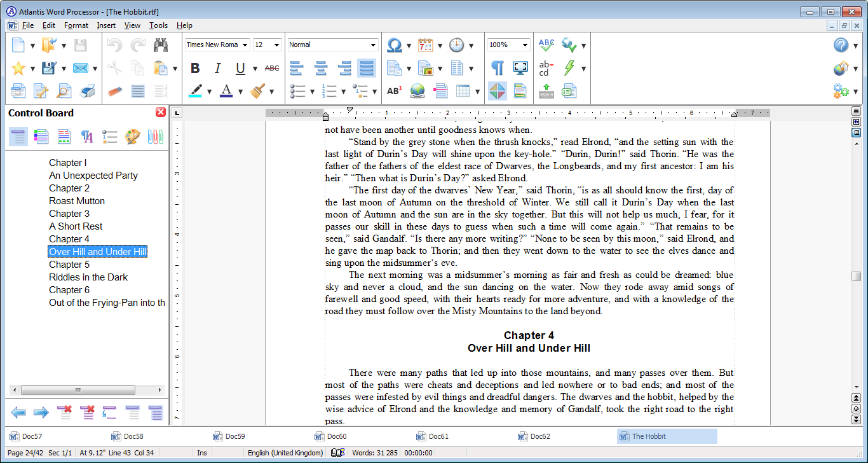Click the font color A button
Image resolution: width=868 pixels, height=463 pixels.
(226, 91)
